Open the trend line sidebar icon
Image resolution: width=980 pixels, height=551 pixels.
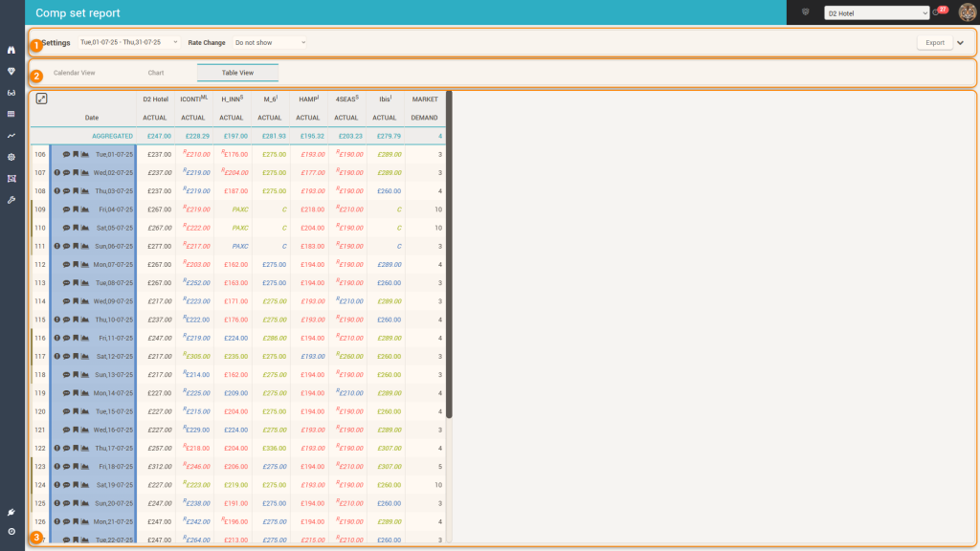tap(11, 136)
